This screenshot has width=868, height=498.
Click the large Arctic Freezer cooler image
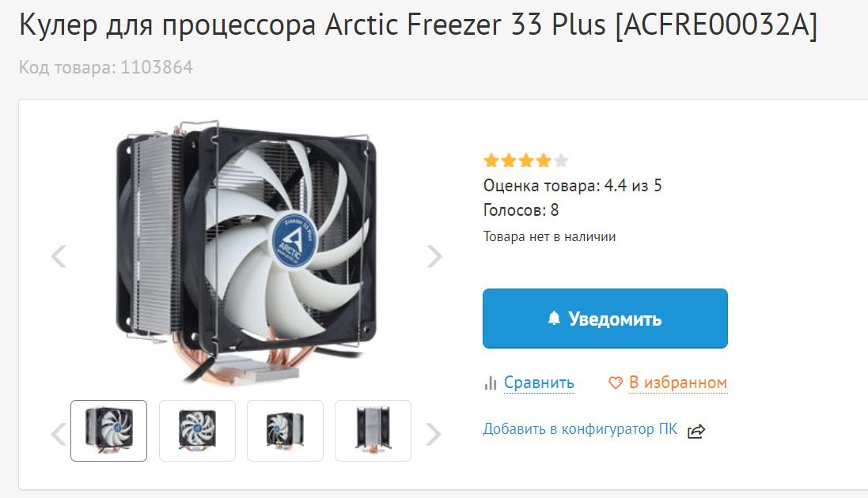[x=246, y=253]
